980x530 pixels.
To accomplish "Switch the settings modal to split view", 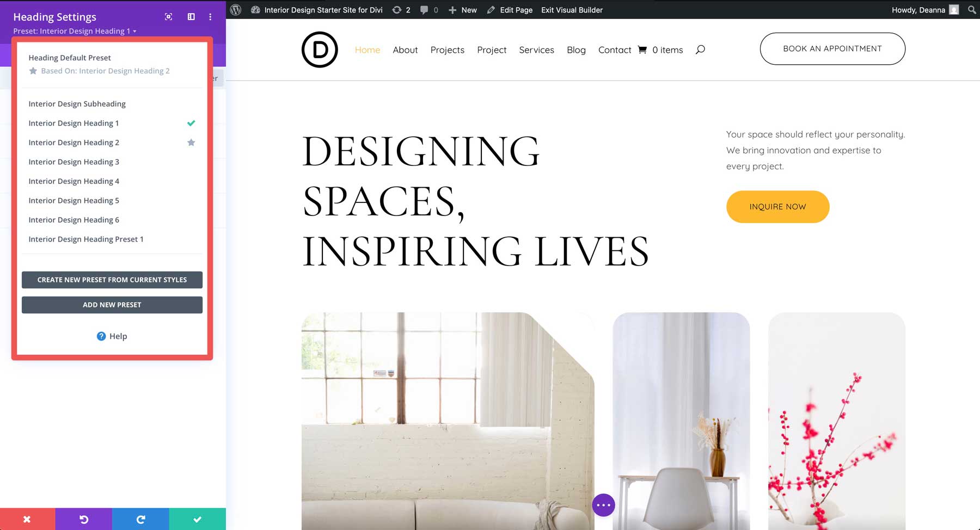I will 191,17.
